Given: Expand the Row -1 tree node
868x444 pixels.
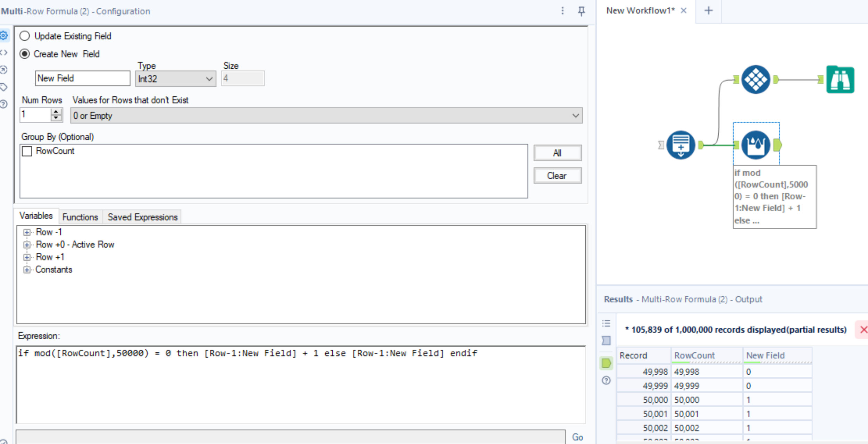Looking at the screenshot, I should (27, 232).
